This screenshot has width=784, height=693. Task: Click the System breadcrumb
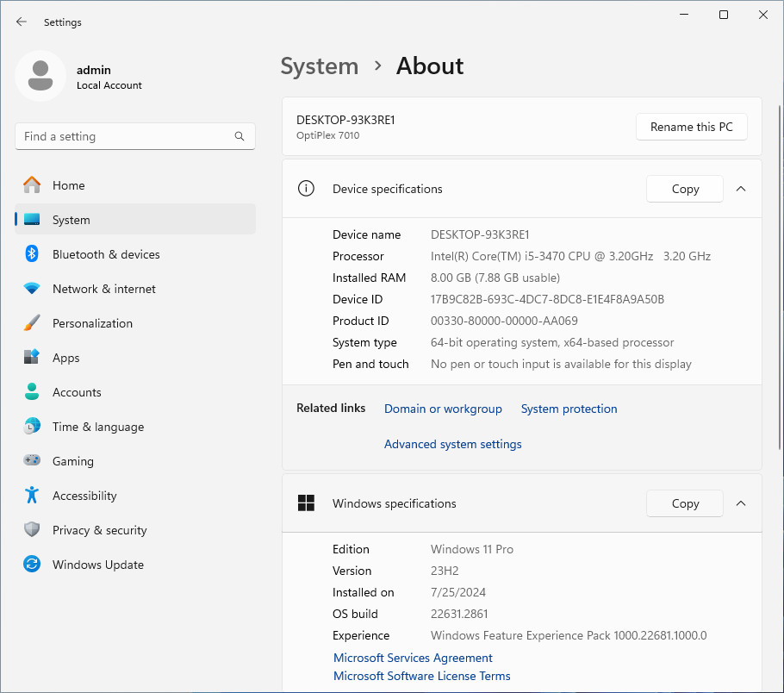[x=320, y=66]
